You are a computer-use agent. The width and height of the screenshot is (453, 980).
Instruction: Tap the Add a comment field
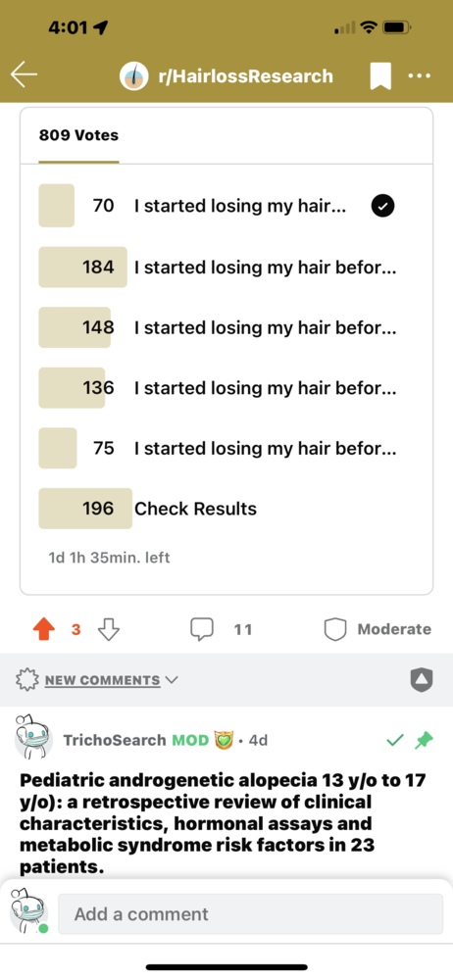(250, 913)
